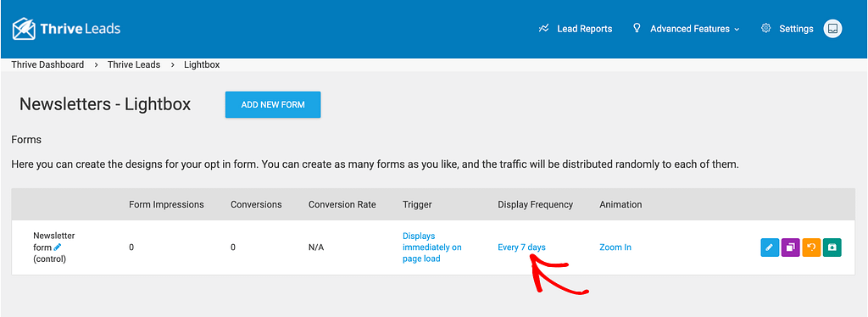The width and height of the screenshot is (868, 317).
Task: Click the Settings gear icon
Action: pos(766,29)
